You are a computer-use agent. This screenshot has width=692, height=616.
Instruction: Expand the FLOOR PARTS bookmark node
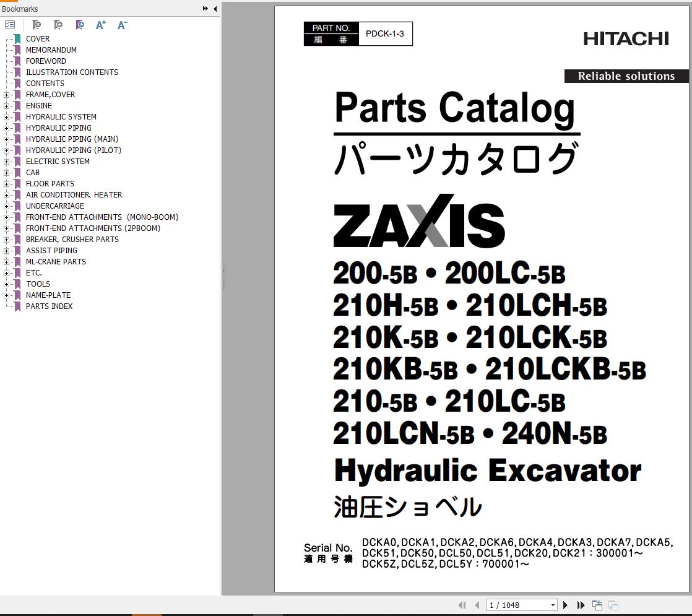[6, 184]
